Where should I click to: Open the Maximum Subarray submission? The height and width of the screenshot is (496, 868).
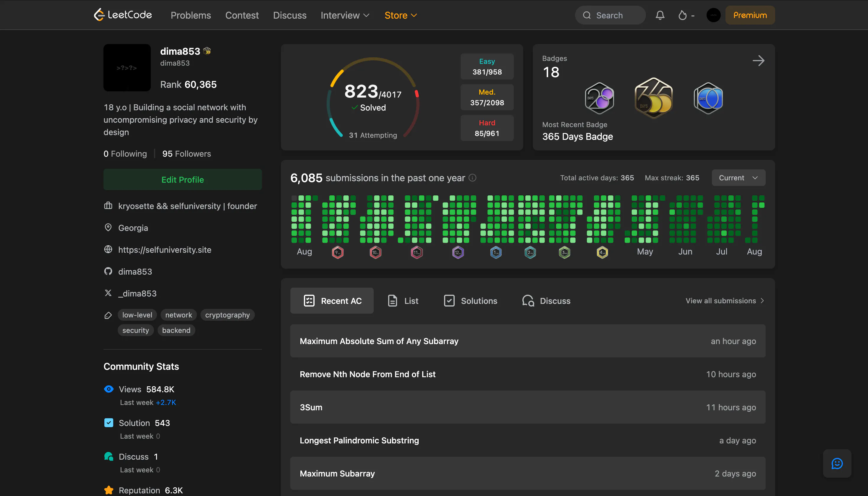528,473
